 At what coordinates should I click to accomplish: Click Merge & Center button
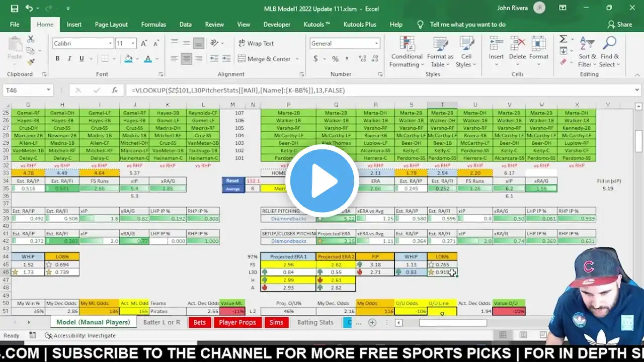coord(265,59)
